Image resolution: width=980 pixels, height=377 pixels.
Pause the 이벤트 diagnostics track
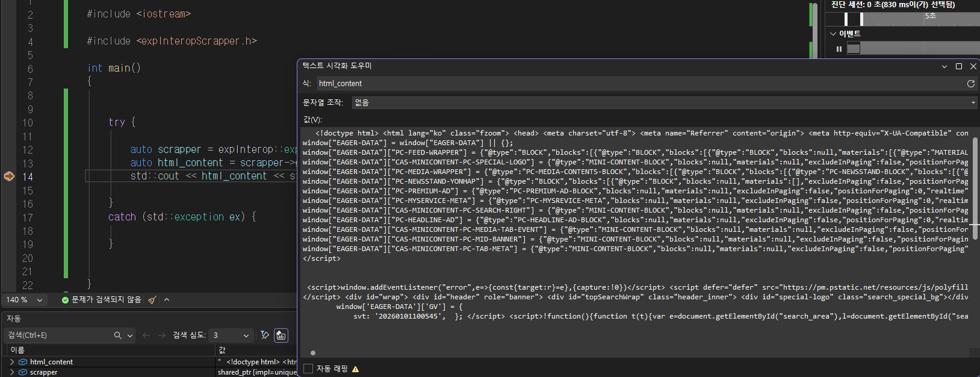coord(839,49)
